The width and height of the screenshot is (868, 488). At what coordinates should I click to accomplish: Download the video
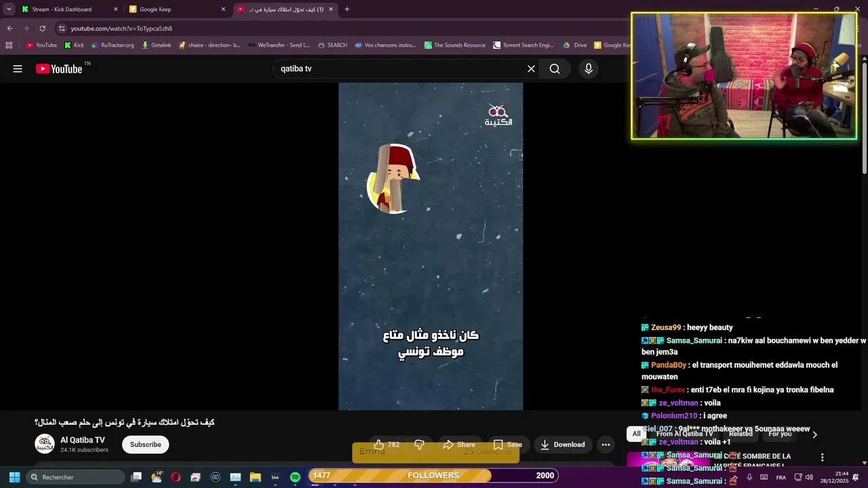click(x=562, y=445)
